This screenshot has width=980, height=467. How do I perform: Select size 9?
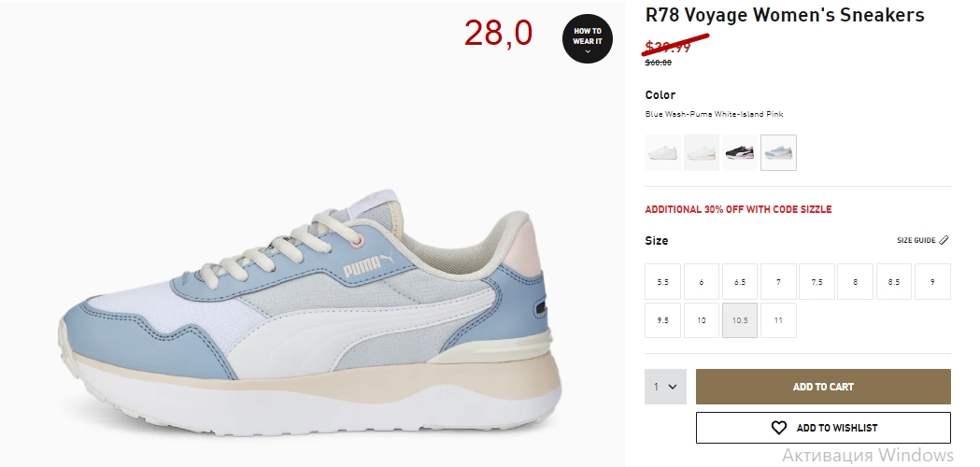(931, 281)
